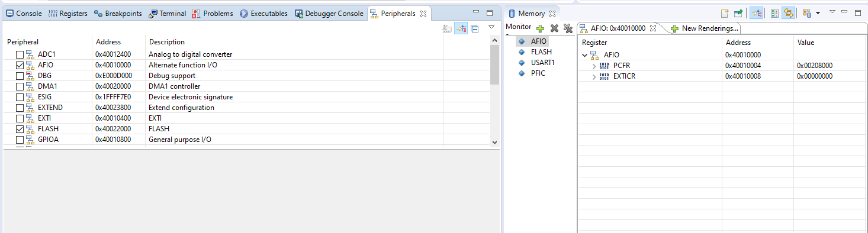Click the new memory view icon
Viewport: 868px width, 233px height.
(x=725, y=13)
